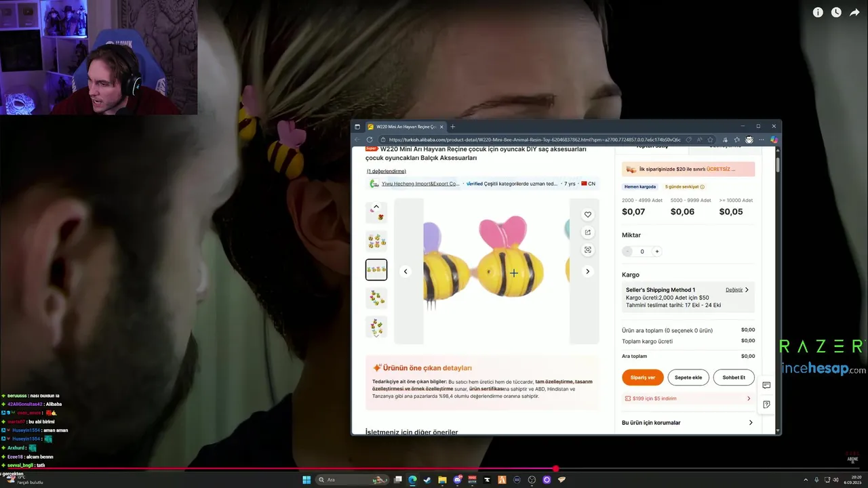Select fourth product thumbnail image
The image size is (868, 488).
pyautogui.click(x=376, y=298)
